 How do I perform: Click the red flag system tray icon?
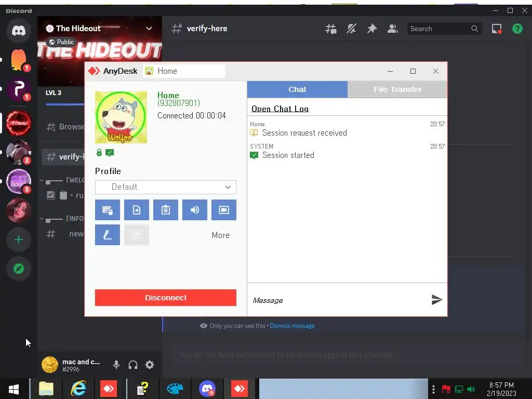[x=446, y=389]
